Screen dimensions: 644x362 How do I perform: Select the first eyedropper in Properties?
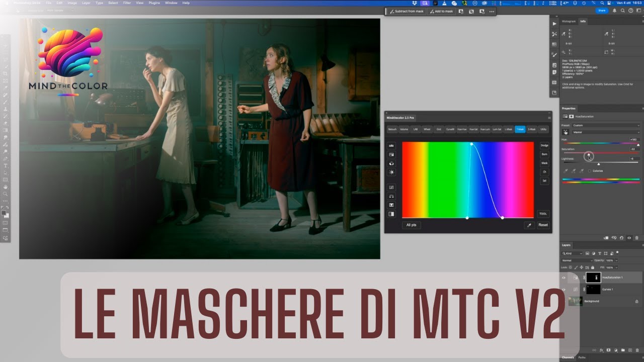click(566, 171)
